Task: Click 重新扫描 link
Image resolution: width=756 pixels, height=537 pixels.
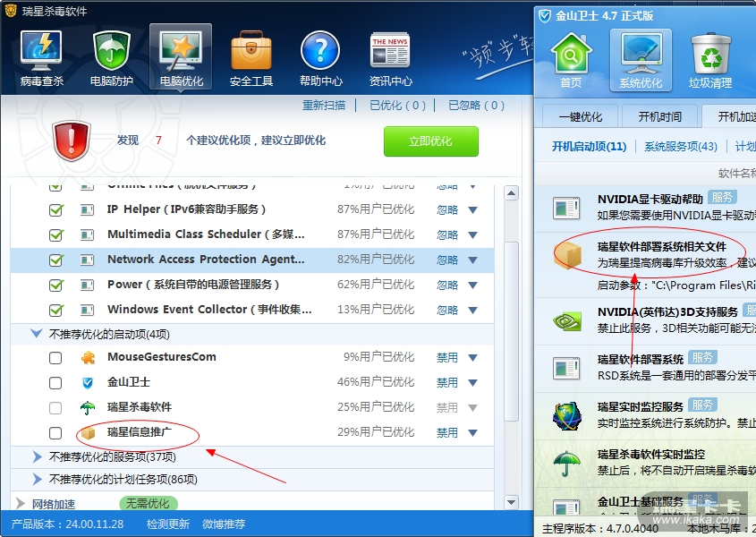Action: pyautogui.click(x=324, y=106)
